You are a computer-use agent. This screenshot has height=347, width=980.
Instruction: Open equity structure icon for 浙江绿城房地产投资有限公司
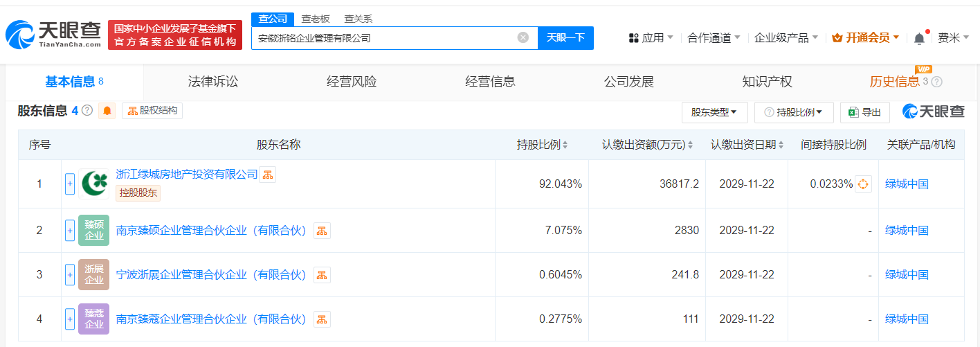click(268, 175)
